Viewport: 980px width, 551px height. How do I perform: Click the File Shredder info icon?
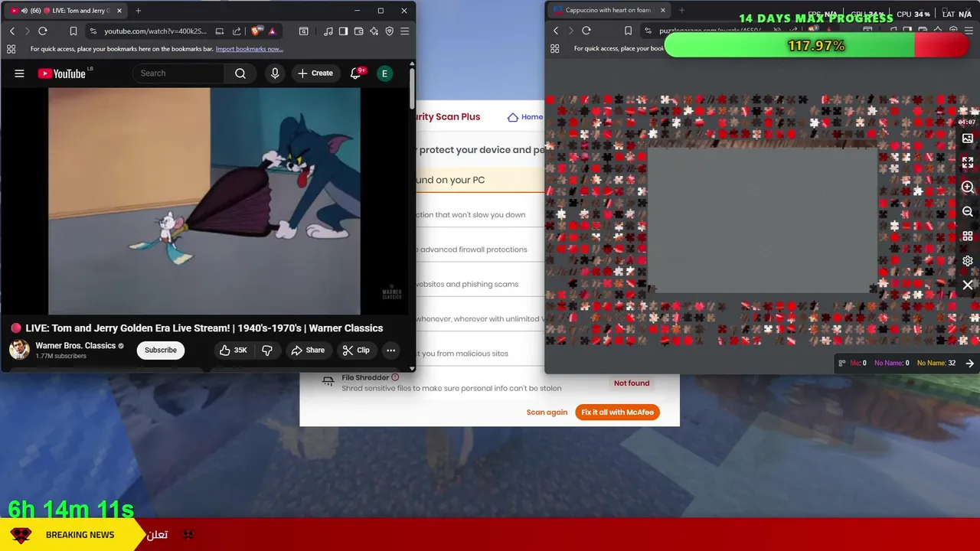tap(395, 377)
